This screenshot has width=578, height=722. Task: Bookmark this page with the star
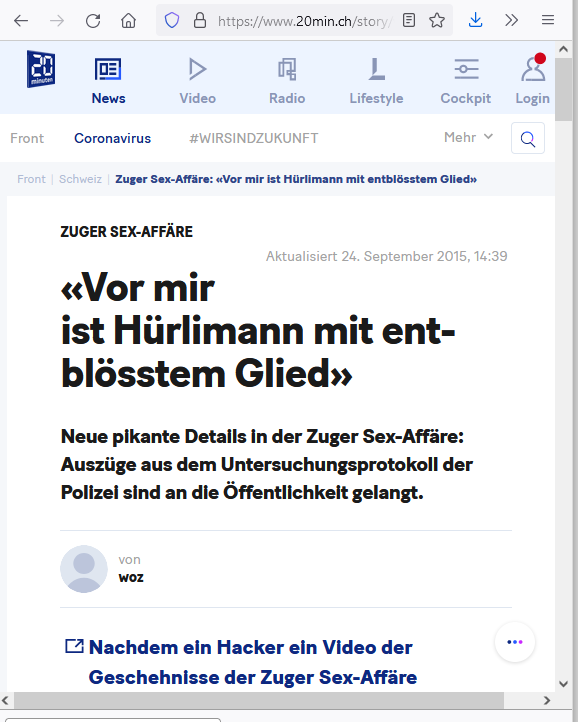coord(437,20)
